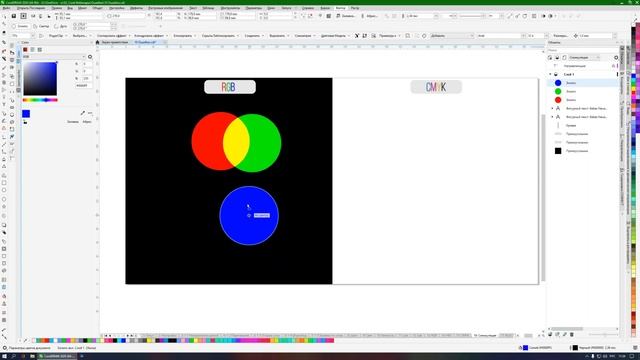This screenshot has height=360, width=640.
Task: Click the first icon in Objects docker toolbar
Action: 550,58
